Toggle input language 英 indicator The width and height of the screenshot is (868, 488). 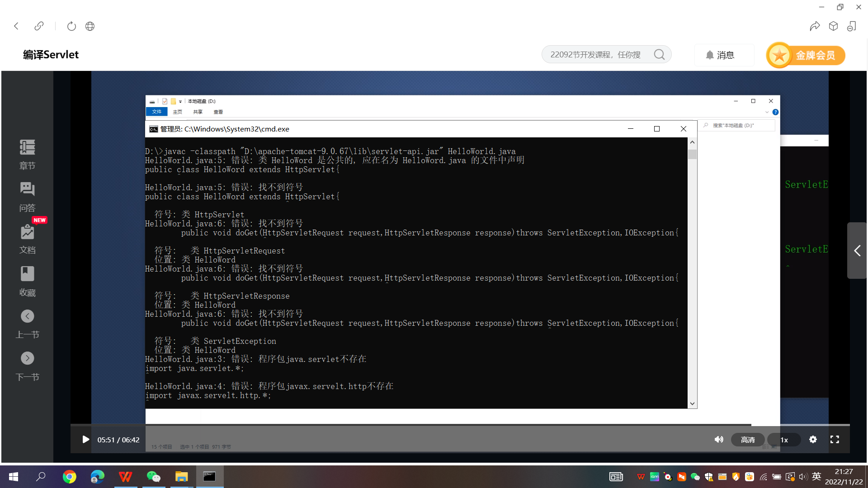pos(816,476)
